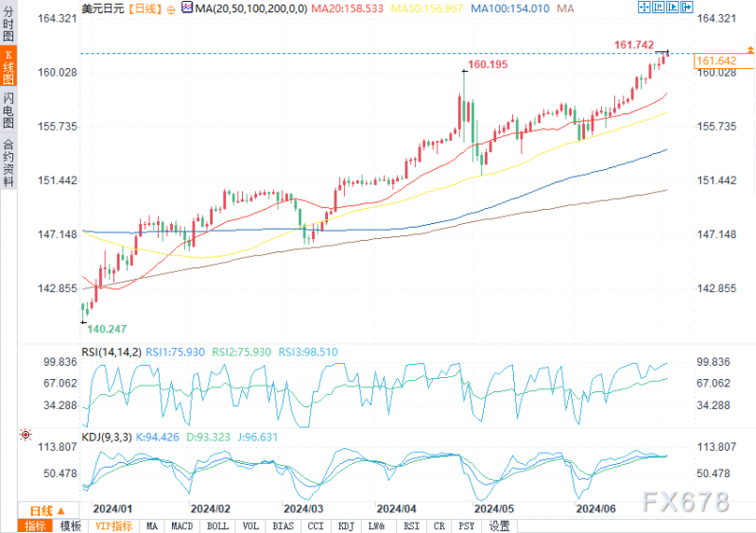Click the export arrow icon at top right
Viewport: 756px width, 533px height.
point(687,7)
